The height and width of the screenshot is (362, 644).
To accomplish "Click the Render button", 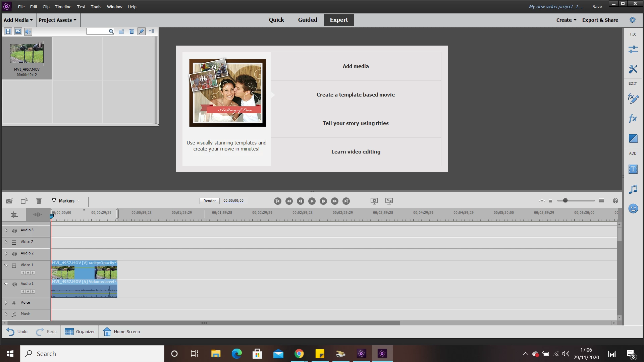I will point(210,201).
